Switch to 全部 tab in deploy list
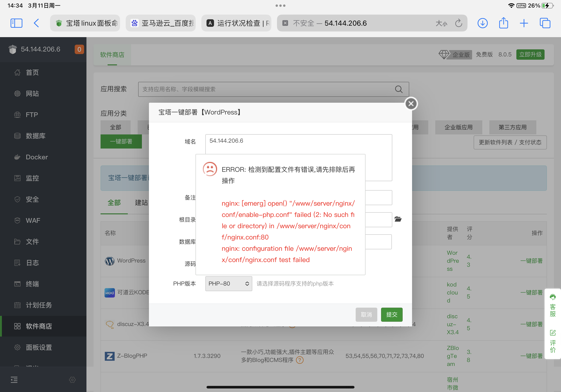This screenshot has height=392, width=561. click(114, 203)
